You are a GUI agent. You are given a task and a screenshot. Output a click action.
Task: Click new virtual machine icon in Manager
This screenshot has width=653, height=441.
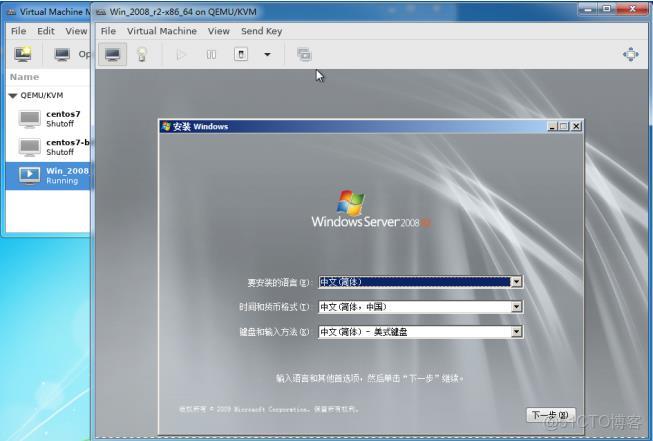(23, 54)
